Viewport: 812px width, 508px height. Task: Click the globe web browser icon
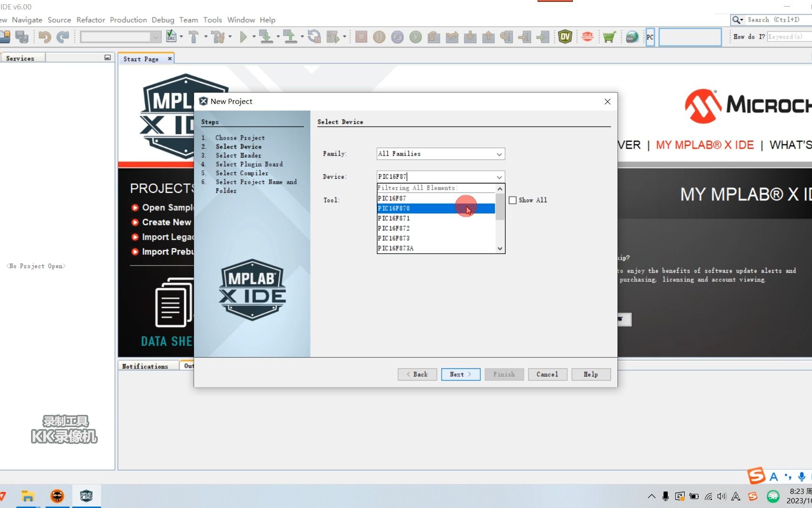632,37
